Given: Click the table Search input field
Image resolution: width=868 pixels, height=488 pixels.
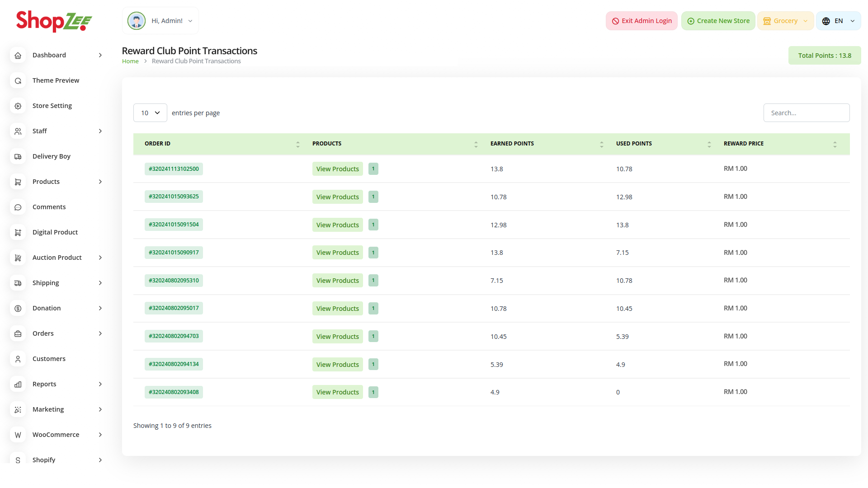Looking at the screenshot, I should pyautogui.click(x=806, y=113).
